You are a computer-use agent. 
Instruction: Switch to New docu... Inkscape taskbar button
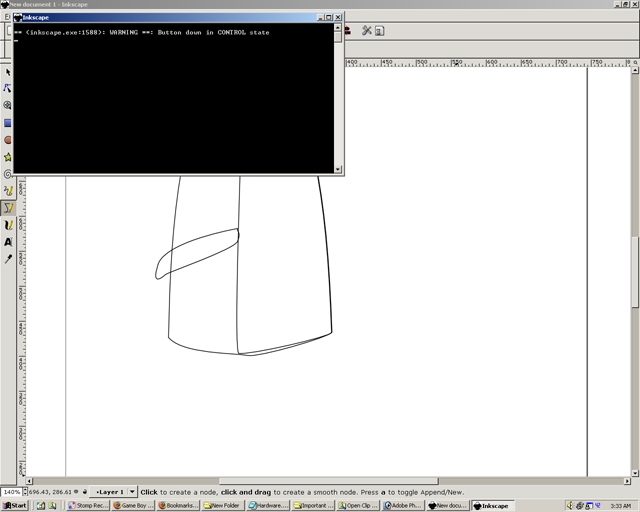pyautogui.click(x=449, y=505)
